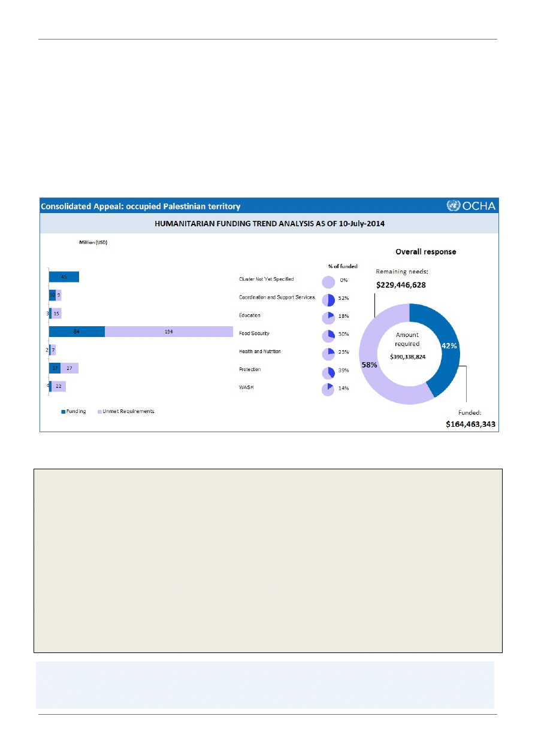Click the WASH 14% pie icon
The width and height of the screenshot is (535, 756).
coord(328,390)
